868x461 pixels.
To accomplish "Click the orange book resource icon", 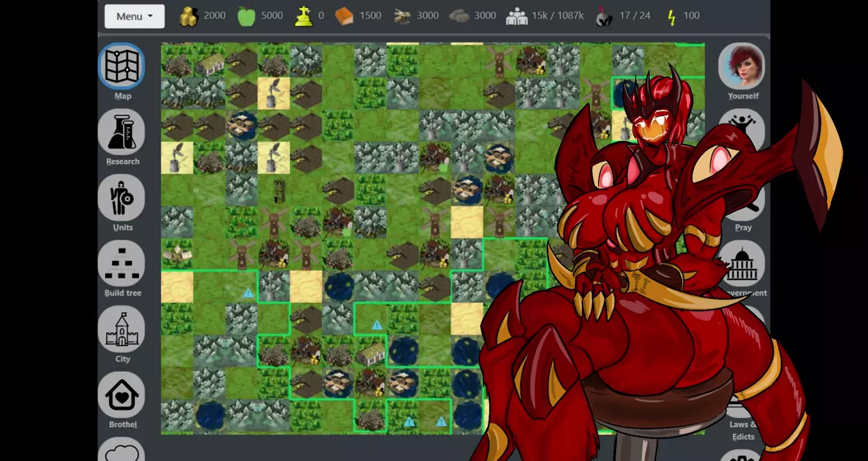I will 344,16.
